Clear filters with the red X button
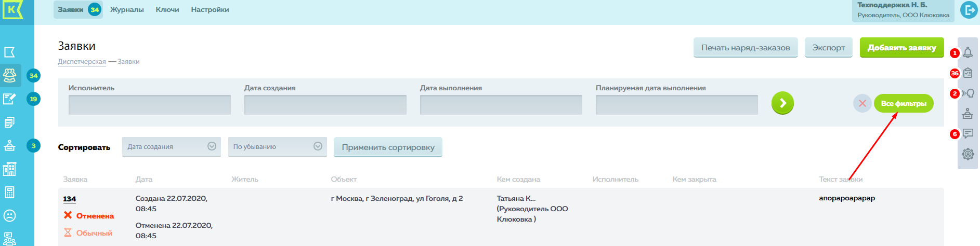This screenshot has height=246, width=980. (862, 103)
